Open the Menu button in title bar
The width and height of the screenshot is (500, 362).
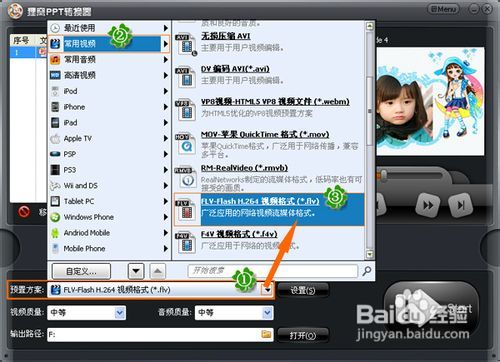pos(443,9)
